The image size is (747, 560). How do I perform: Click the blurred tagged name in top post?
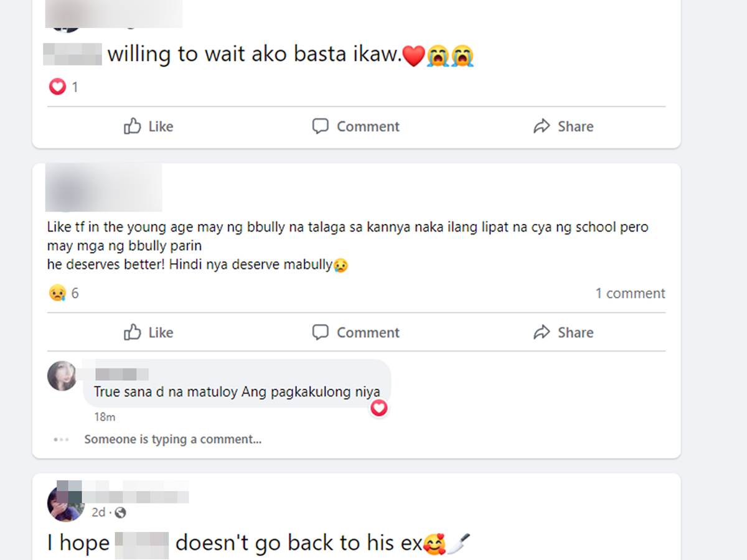(72, 54)
